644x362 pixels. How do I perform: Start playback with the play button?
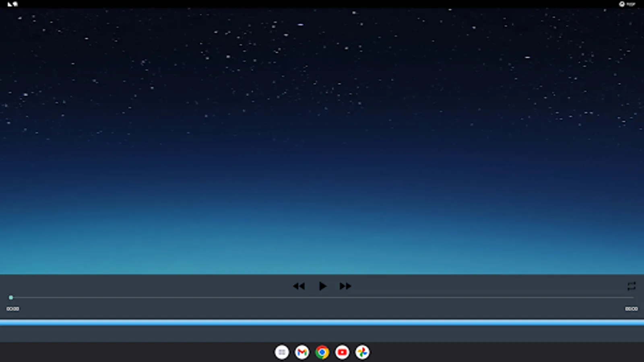322,286
